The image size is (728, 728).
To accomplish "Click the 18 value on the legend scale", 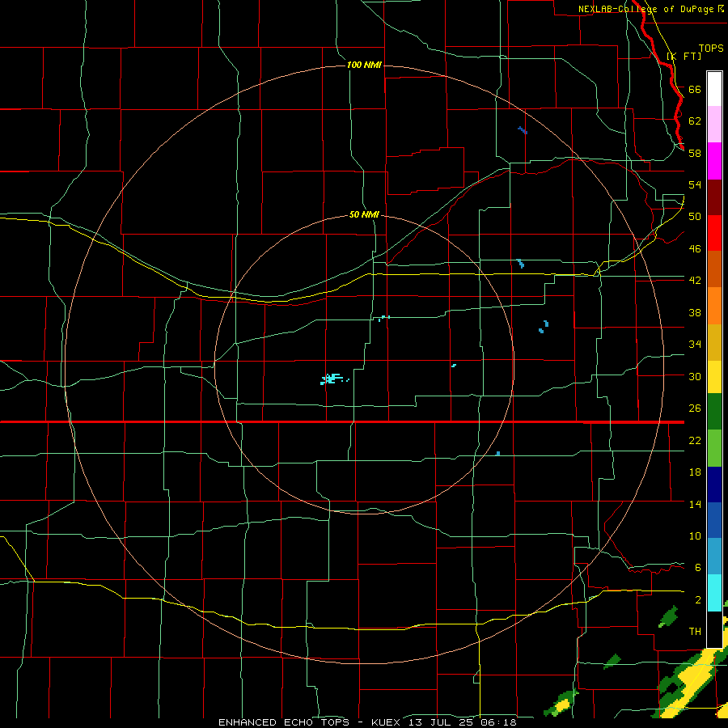I will pyautogui.click(x=695, y=472).
